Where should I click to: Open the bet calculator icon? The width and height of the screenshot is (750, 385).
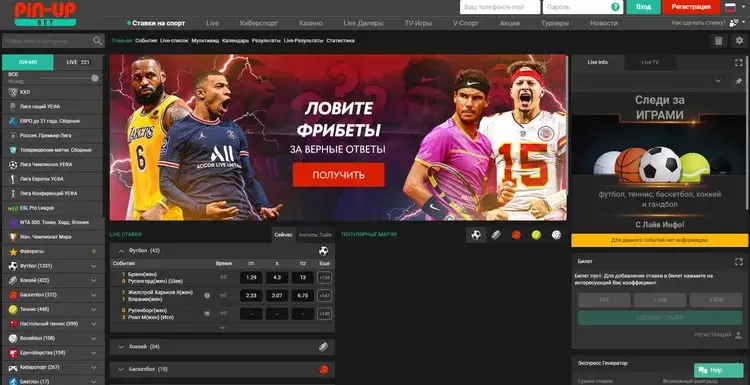point(718,41)
